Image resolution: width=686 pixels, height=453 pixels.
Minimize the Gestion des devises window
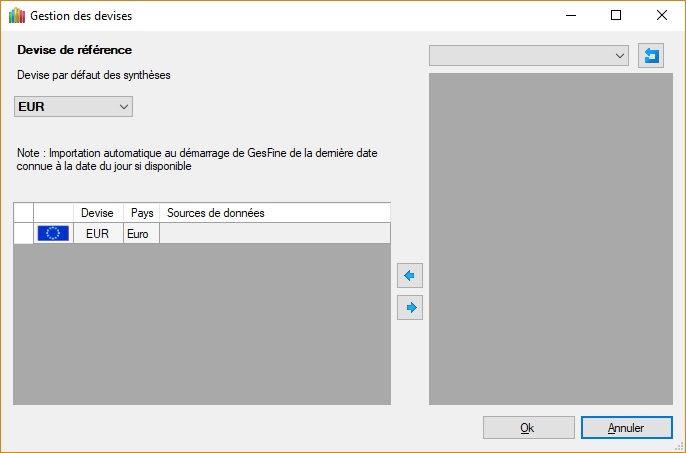(x=570, y=16)
